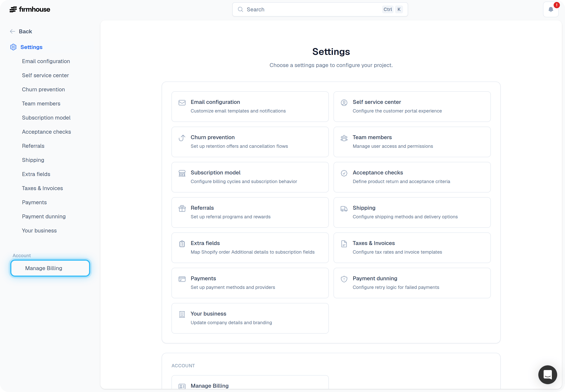Click 'Set up referral programs and rewards'
565x392 pixels.
click(x=230, y=217)
